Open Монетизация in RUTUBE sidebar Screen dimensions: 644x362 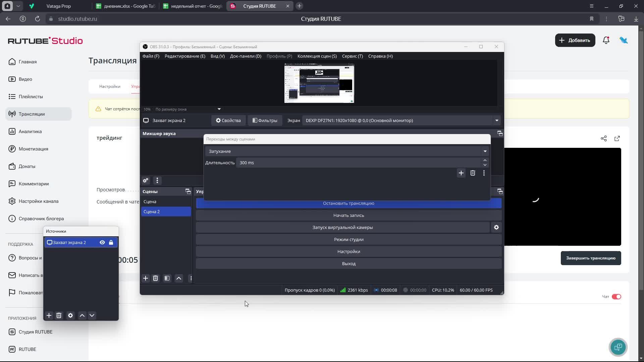(33, 149)
